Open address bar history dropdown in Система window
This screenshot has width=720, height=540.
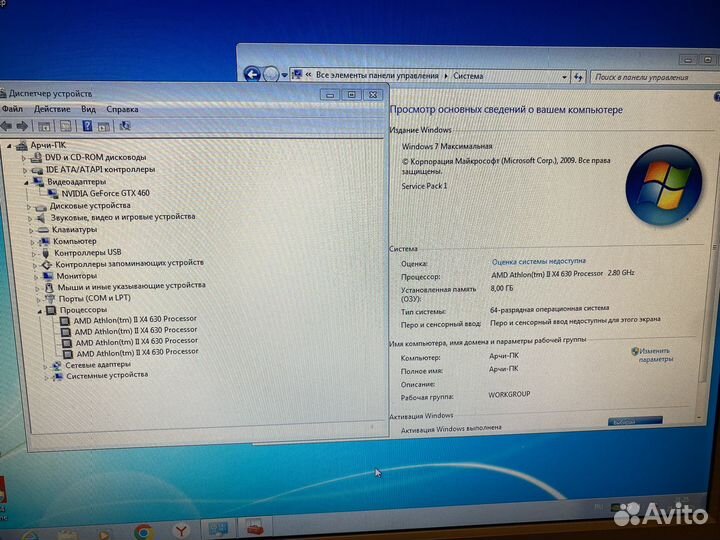pyautogui.click(x=564, y=77)
